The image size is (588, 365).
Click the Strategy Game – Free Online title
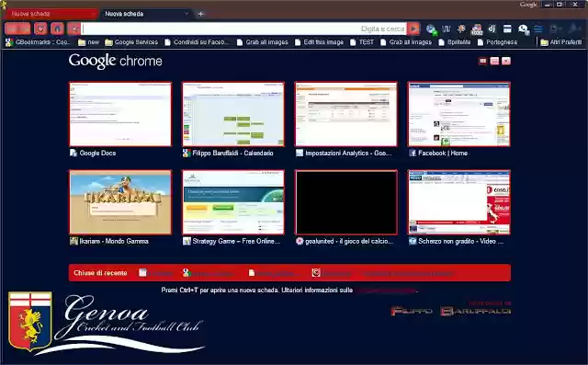click(x=236, y=241)
